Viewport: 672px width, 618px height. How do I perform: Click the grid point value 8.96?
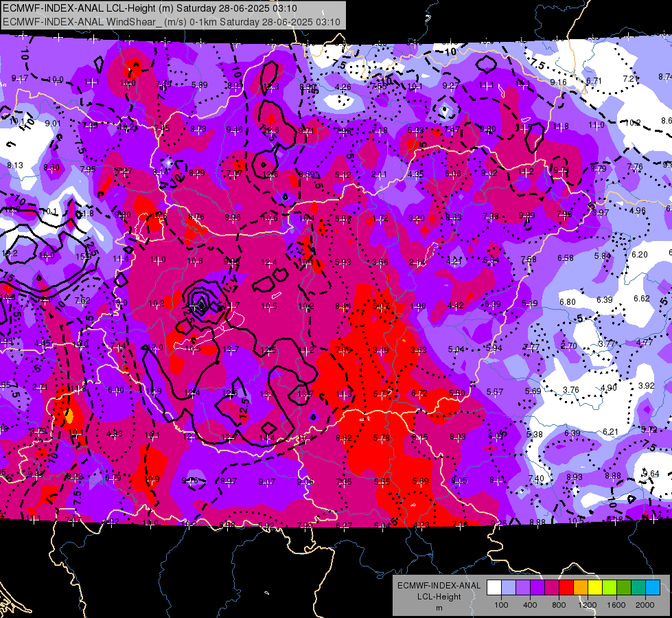232,218
